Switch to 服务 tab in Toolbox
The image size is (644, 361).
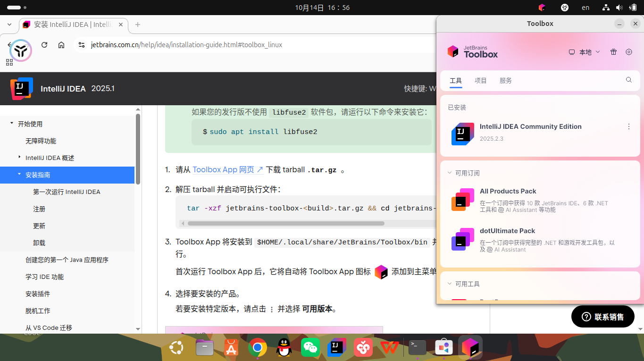pos(506,81)
